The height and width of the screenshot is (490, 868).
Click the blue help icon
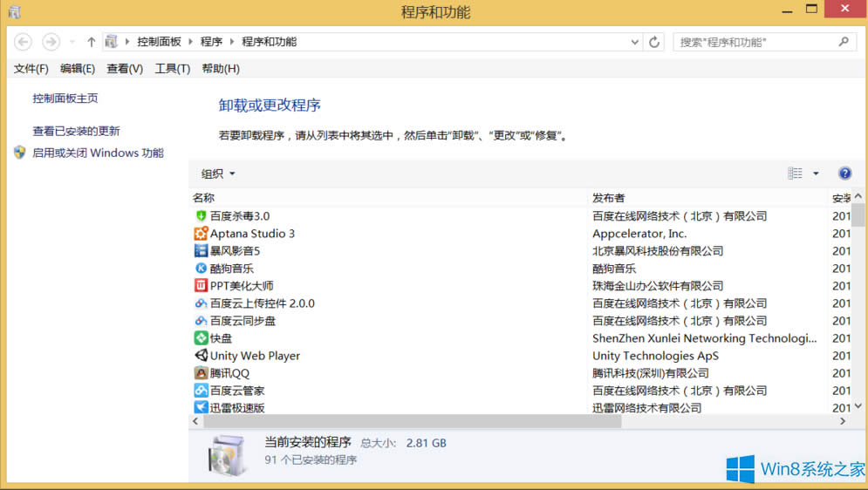844,174
